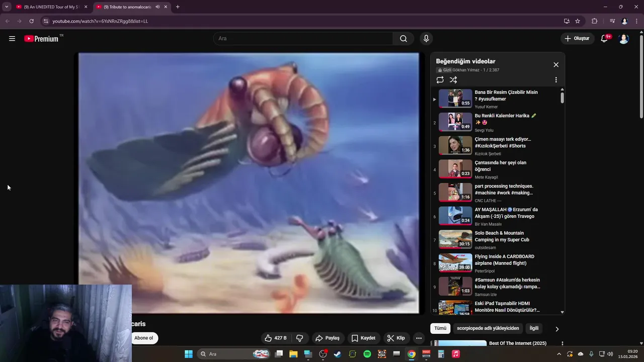Screen dimensions: 644x362
Task: Open Calculator from the taskbar
Action: (441, 354)
